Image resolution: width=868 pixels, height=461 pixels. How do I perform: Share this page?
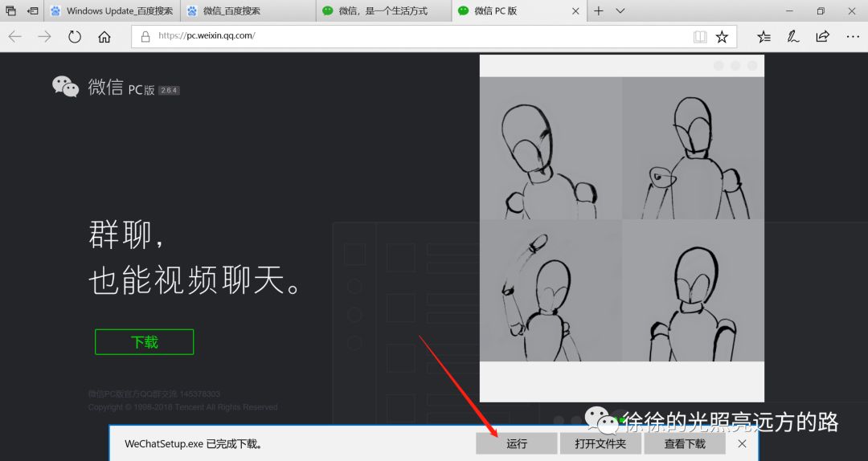coord(823,36)
